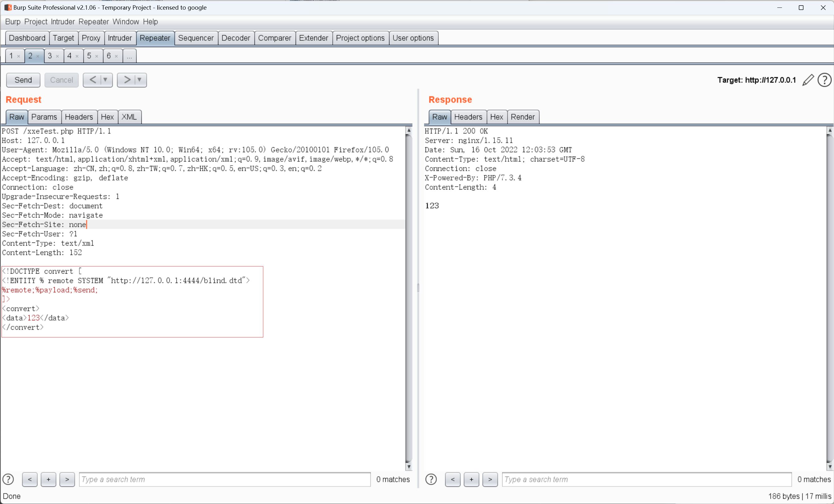This screenshot has width=834, height=504.
Task: Go back in request history
Action: [x=93, y=80]
